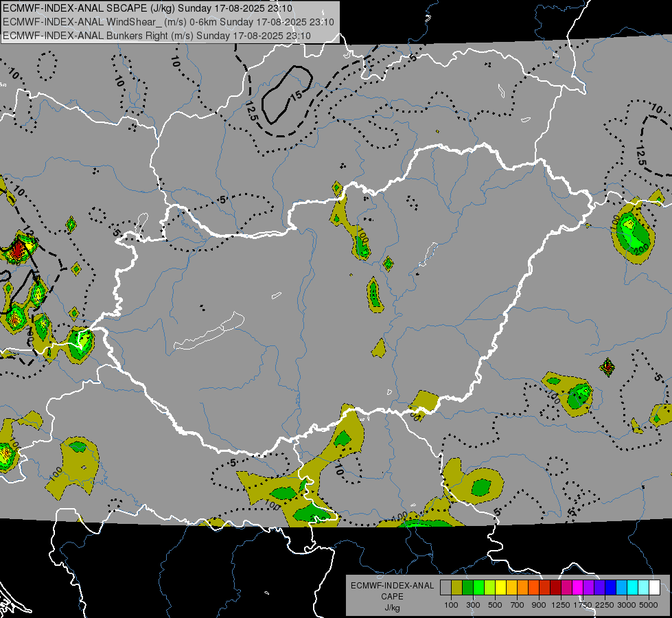Click the 1750 value under the color scale

(583, 605)
